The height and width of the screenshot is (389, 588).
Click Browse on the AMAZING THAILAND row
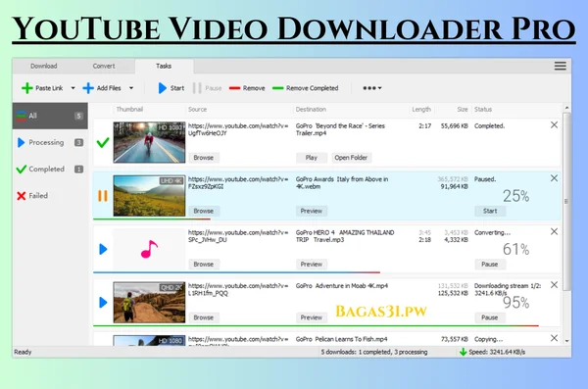click(204, 265)
